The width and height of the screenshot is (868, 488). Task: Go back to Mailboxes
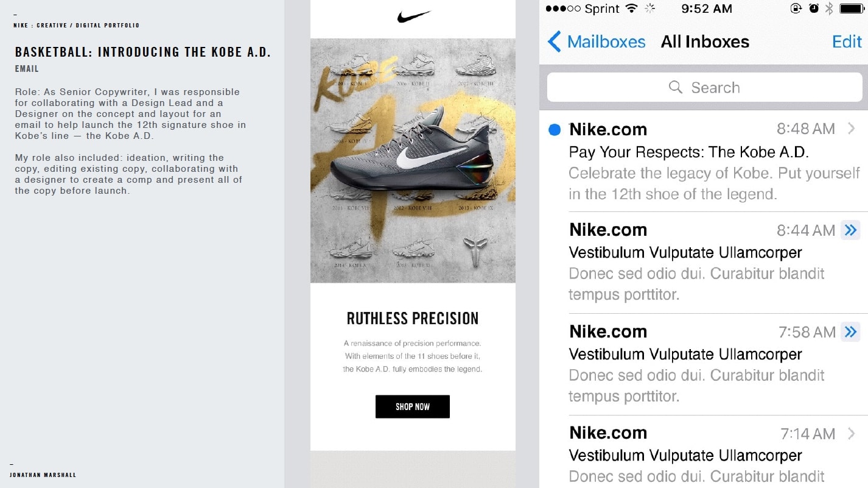coord(606,41)
